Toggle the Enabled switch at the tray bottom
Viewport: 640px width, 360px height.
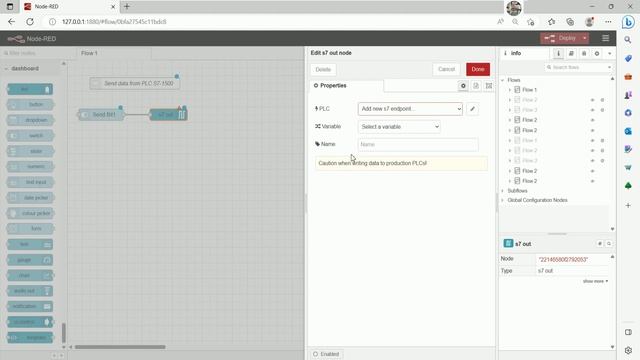[x=326, y=354]
